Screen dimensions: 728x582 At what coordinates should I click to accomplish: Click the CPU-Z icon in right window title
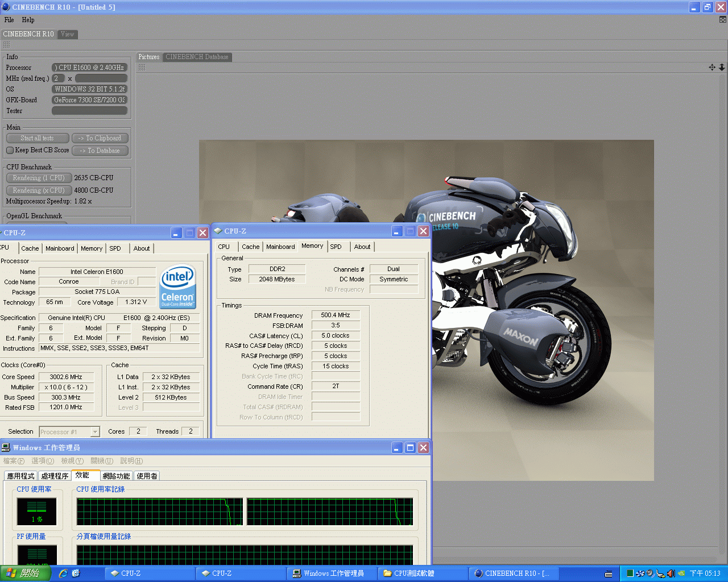pyautogui.click(x=218, y=231)
